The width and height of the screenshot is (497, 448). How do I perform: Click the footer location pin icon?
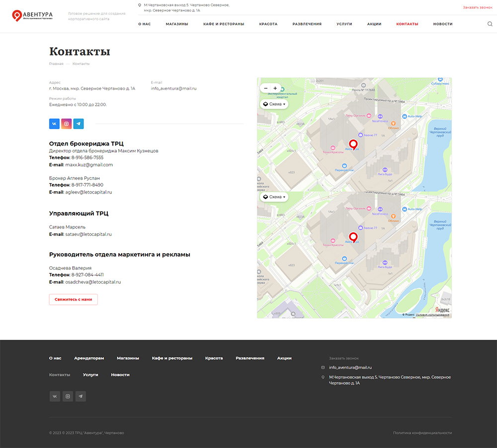tap(323, 377)
